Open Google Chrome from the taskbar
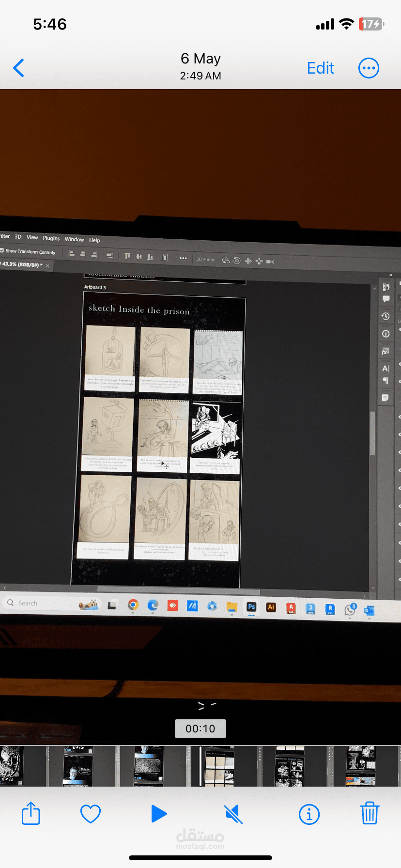The image size is (401, 868). pos(133,605)
